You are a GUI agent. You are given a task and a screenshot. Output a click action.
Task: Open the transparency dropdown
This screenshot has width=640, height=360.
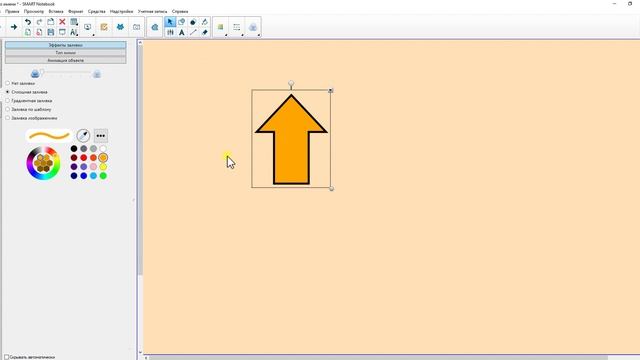[253, 27]
